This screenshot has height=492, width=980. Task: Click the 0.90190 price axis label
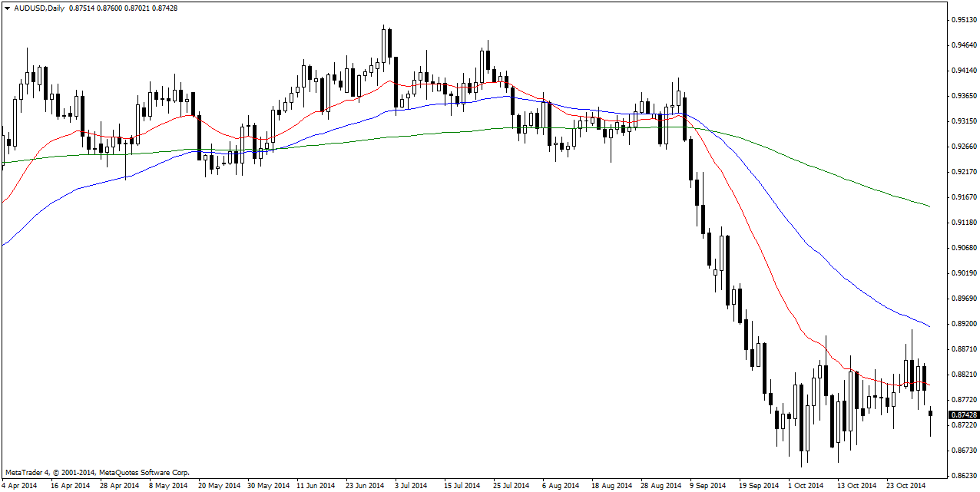tap(963, 273)
